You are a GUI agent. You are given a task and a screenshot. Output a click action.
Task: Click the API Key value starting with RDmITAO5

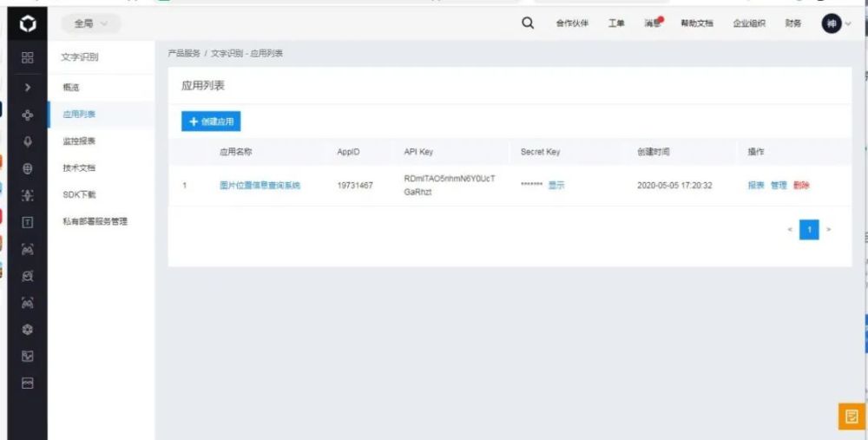(450, 186)
